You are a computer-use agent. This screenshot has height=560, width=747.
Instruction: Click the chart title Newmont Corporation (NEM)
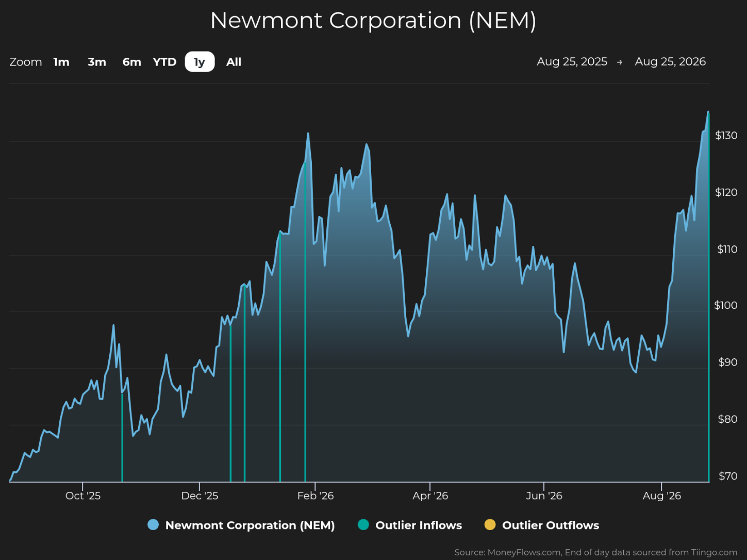373,21
